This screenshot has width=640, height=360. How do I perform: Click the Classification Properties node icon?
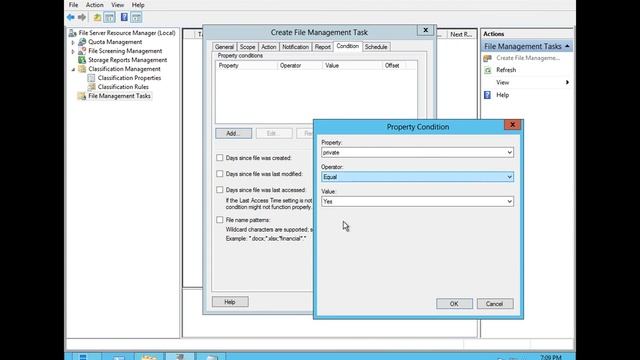(91, 78)
